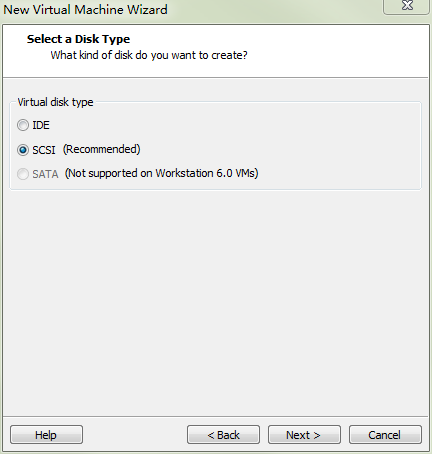Go back with the < Back button
This screenshot has width=432, height=454.
point(223,435)
